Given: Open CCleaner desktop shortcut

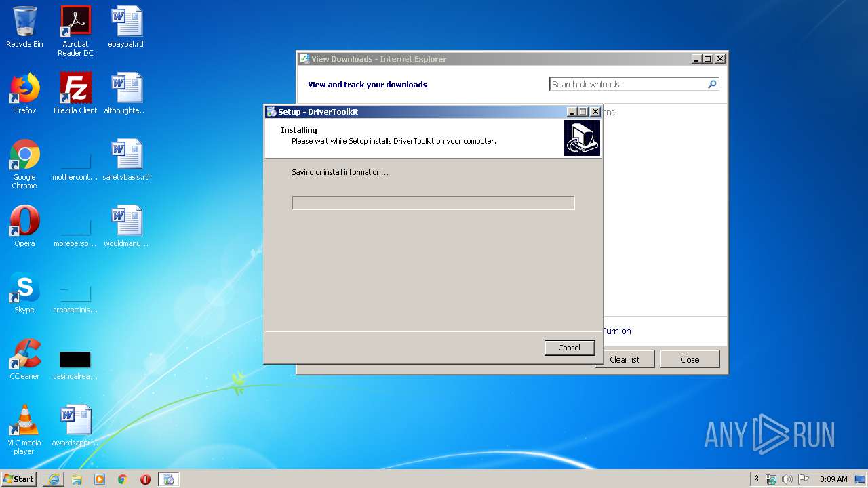Looking at the screenshot, I should (24, 360).
